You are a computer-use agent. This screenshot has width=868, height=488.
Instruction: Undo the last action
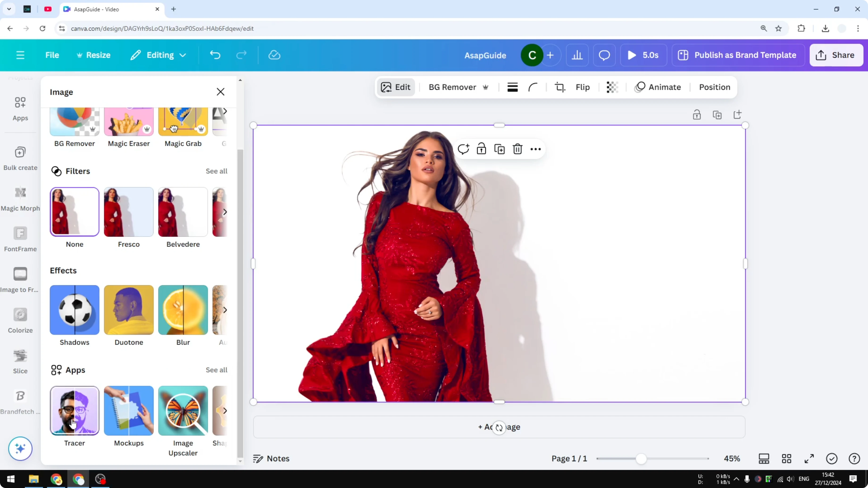click(216, 55)
